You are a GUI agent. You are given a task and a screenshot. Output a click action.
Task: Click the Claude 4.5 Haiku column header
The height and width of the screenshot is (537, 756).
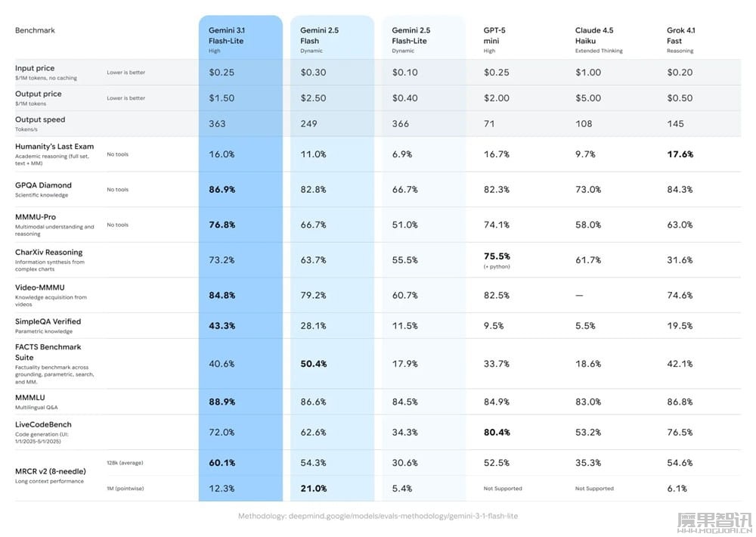coord(594,36)
